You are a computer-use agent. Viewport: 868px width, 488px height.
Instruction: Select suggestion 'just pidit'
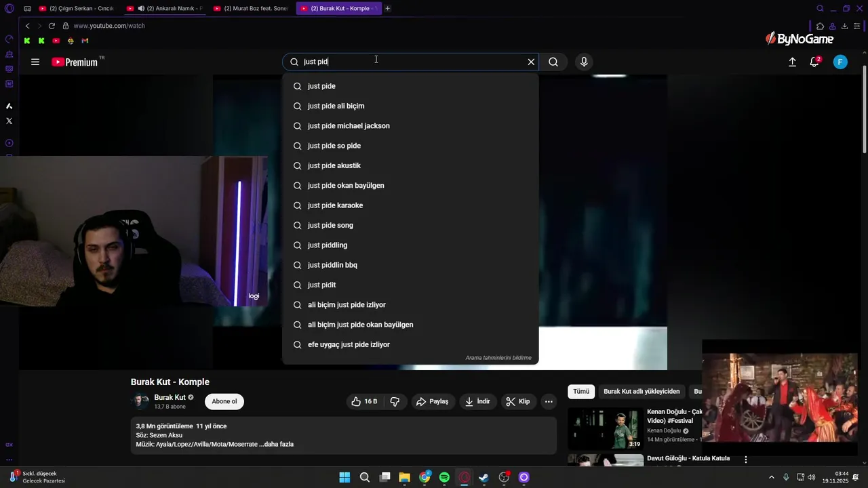click(410, 285)
